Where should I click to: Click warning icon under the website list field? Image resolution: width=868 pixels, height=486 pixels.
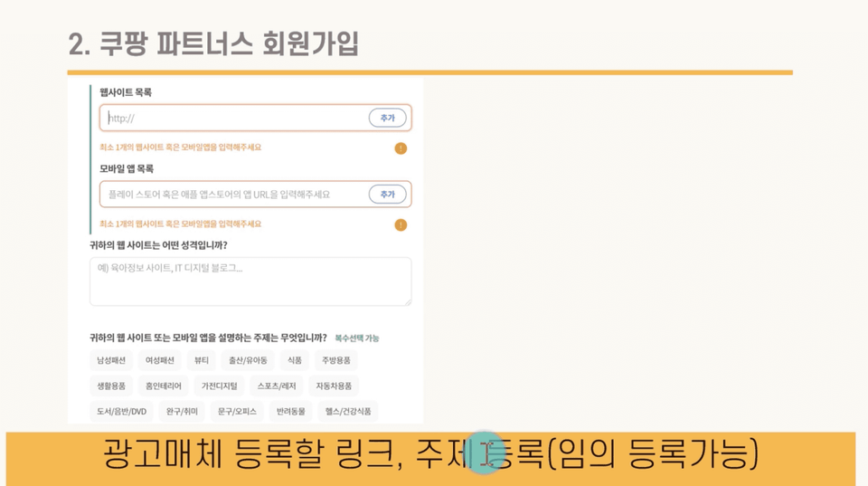[401, 148]
